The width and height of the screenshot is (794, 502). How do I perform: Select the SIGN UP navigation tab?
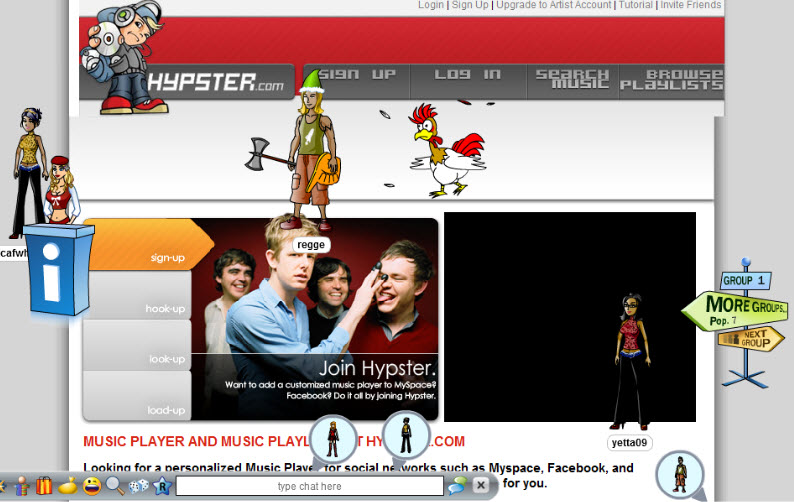357,81
